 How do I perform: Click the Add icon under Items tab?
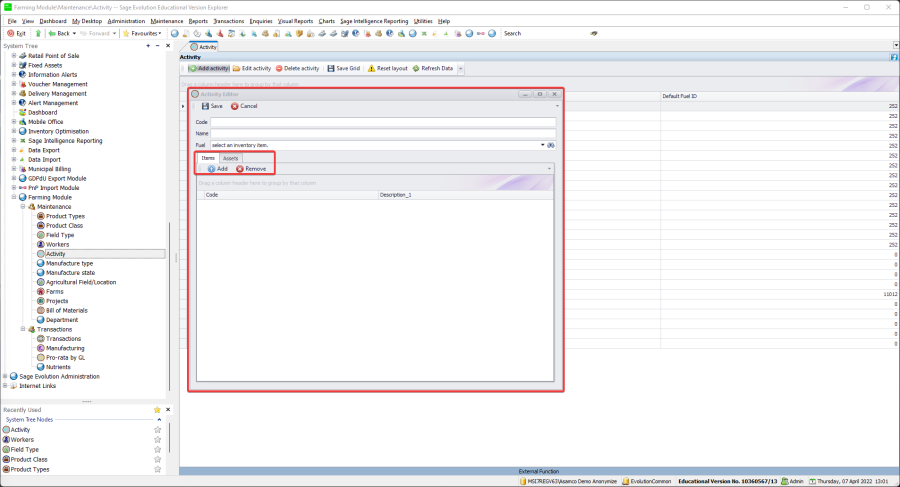pyautogui.click(x=211, y=169)
